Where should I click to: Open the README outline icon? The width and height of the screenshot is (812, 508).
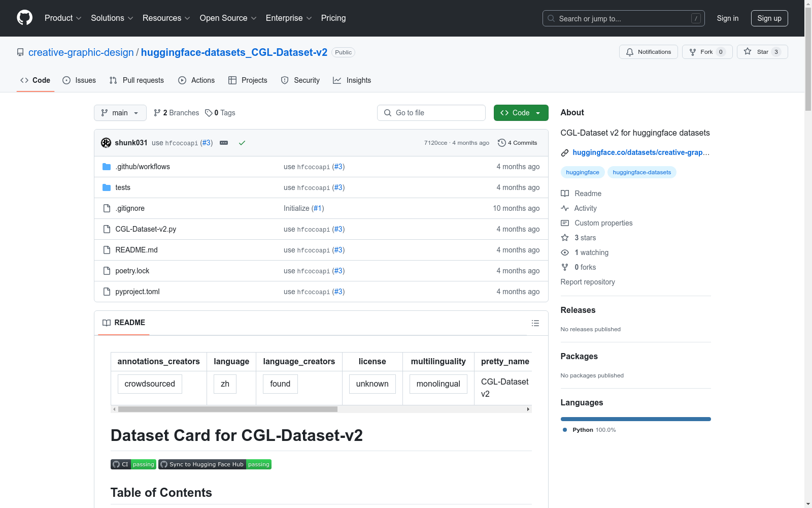pyautogui.click(x=535, y=323)
